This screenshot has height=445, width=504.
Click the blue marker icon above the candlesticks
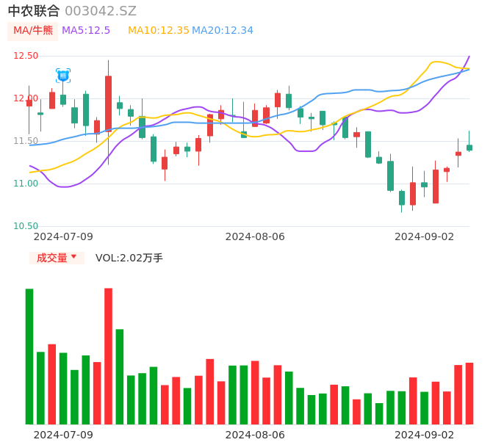[63, 75]
